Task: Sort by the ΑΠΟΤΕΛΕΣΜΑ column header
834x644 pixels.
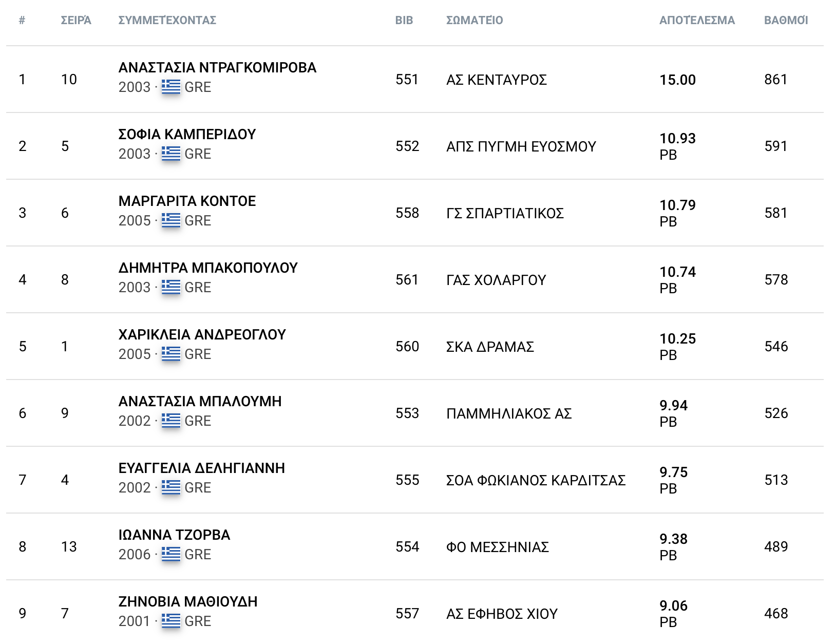Action: 697,21
